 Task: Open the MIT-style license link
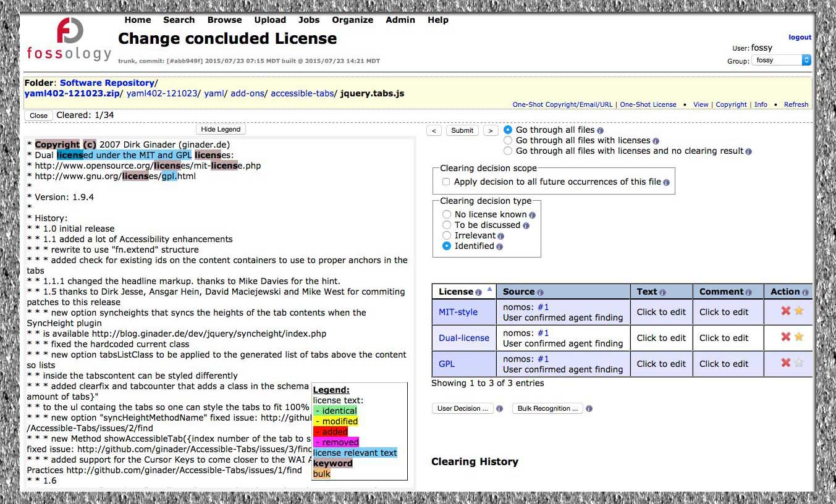(458, 312)
